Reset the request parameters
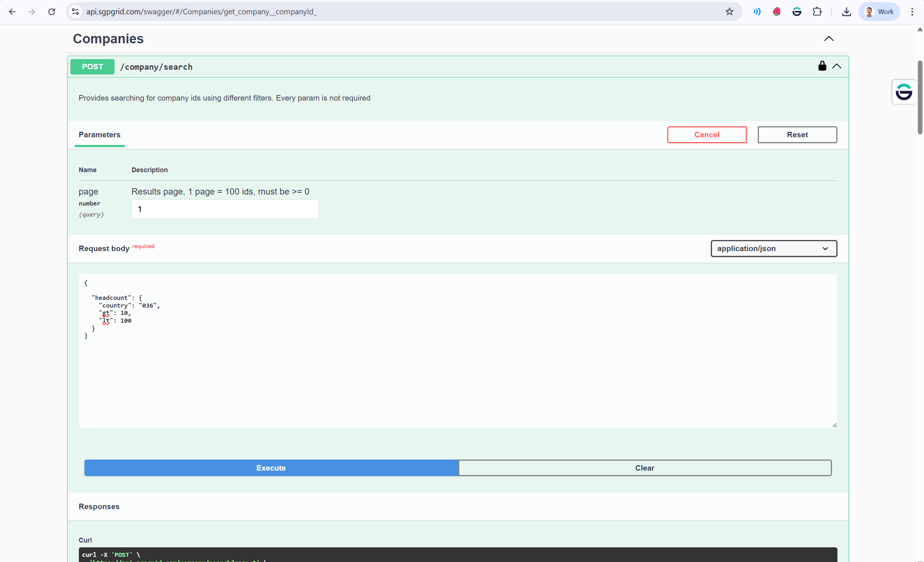Viewport: 924px width, 562px height. click(797, 135)
